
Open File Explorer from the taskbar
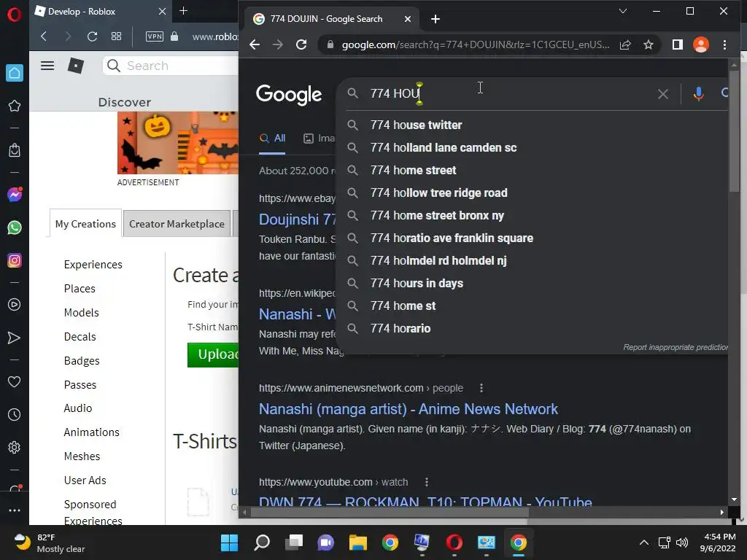357,542
